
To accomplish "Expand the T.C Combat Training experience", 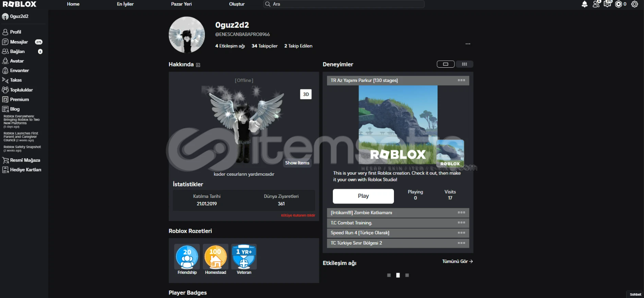I will (398, 223).
